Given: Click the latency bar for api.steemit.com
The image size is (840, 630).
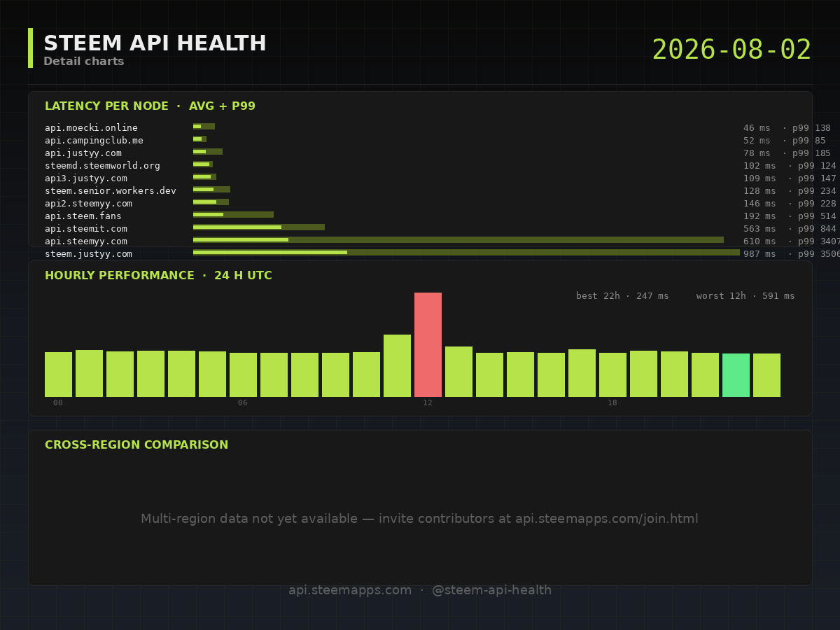Looking at the screenshot, I should (259, 227).
